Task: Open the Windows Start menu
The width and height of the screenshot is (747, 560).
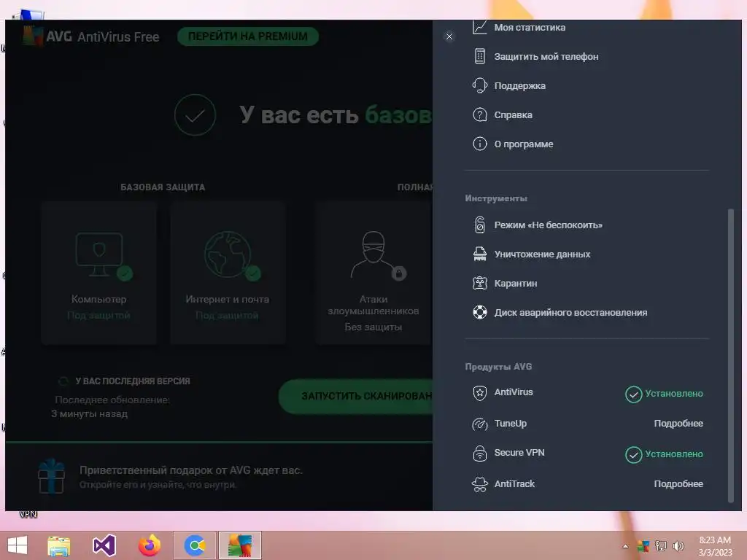Action: [x=18, y=545]
